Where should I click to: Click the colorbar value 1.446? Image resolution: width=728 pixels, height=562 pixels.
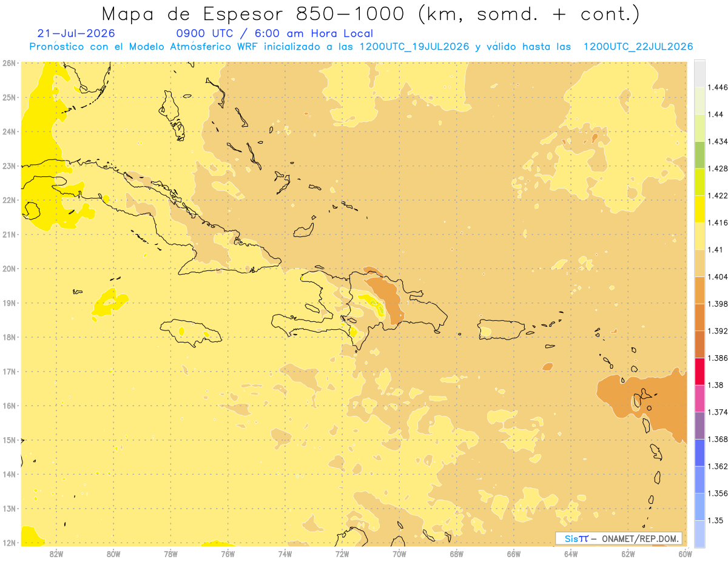(x=718, y=87)
